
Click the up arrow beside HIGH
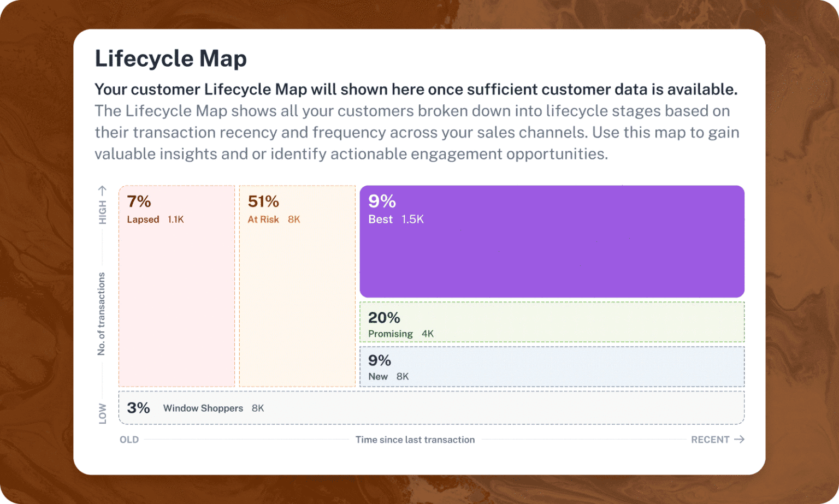(102, 190)
